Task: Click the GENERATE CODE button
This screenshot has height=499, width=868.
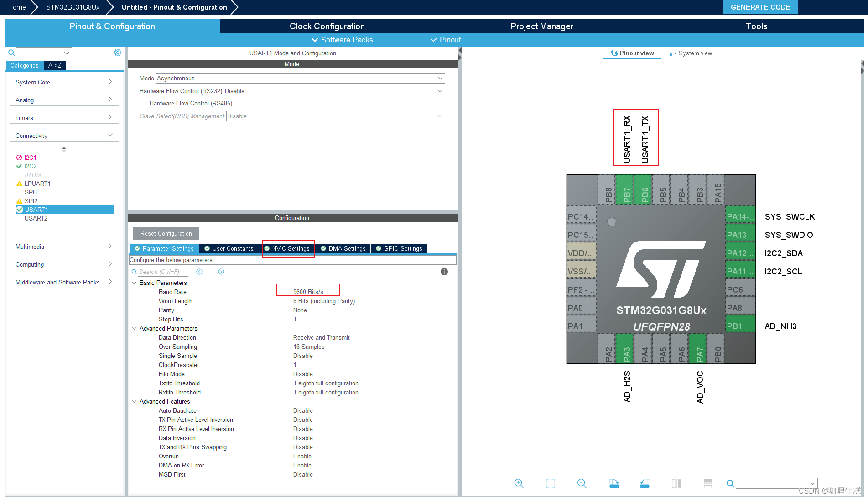Action: click(760, 7)
